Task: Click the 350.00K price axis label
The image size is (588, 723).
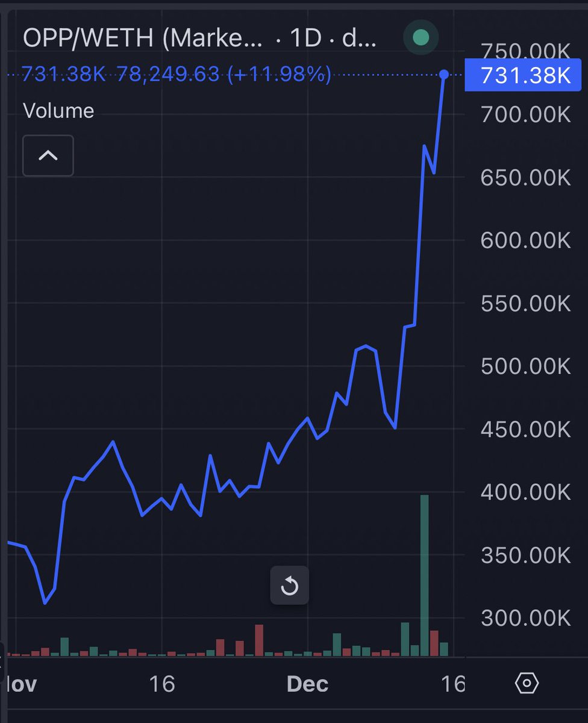Action: click(525, 555)
